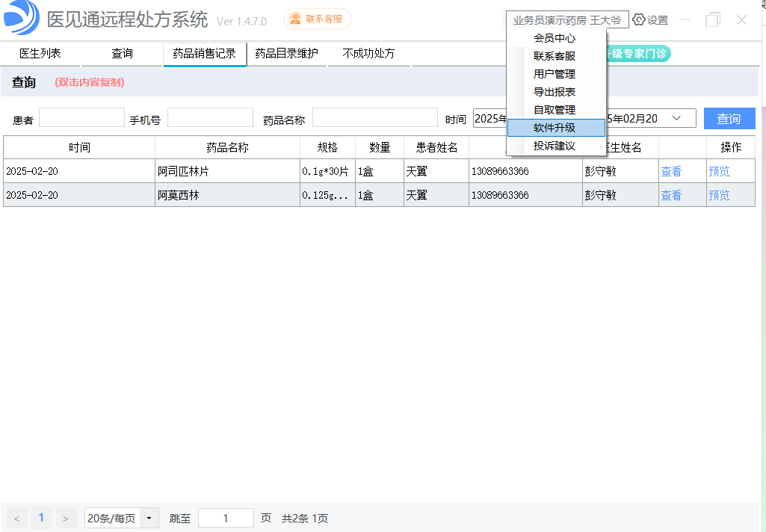This screenshot has height=532, width=766.
Task: Open 联系客服 headset button in title bar
Action: (x=317, y=19)
